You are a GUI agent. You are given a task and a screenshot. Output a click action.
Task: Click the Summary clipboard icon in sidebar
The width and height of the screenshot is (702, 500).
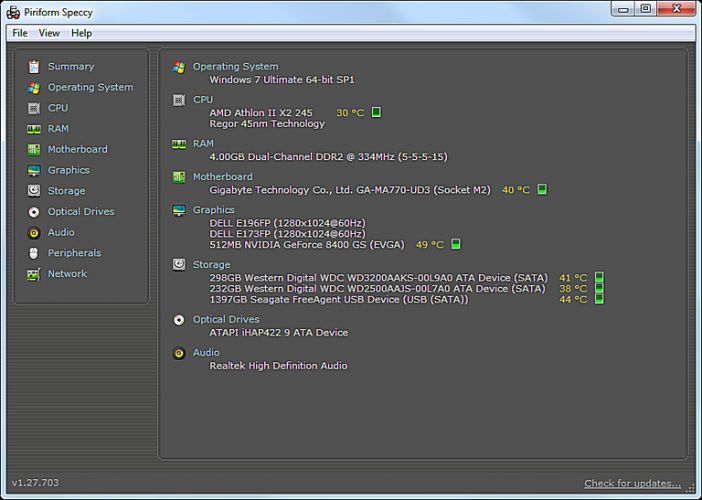pyautogui.click(x=34, y=67)
